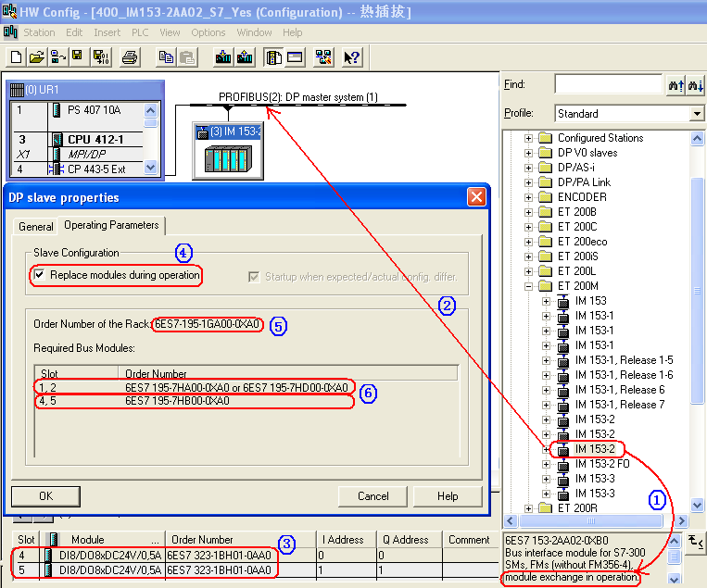The height and width of the screenshot is (588, 707).
Task: Close the DP slave properties dialog
Action: tap(476, 197)
